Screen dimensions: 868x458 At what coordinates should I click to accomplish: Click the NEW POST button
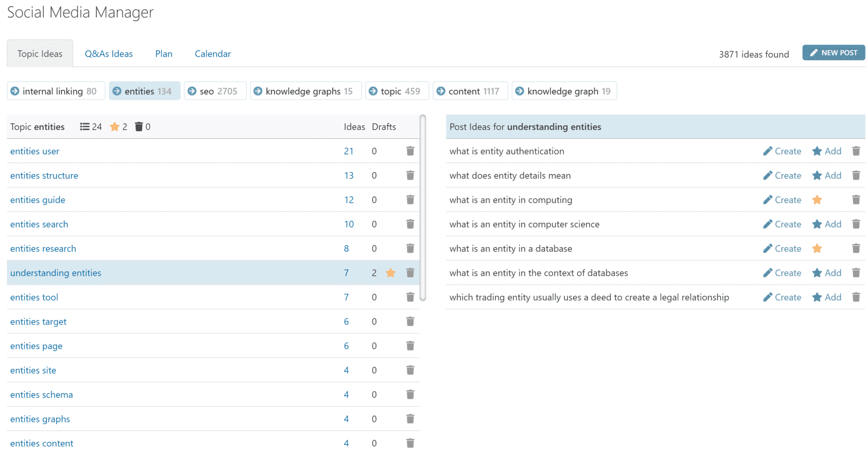pos(833,53)
